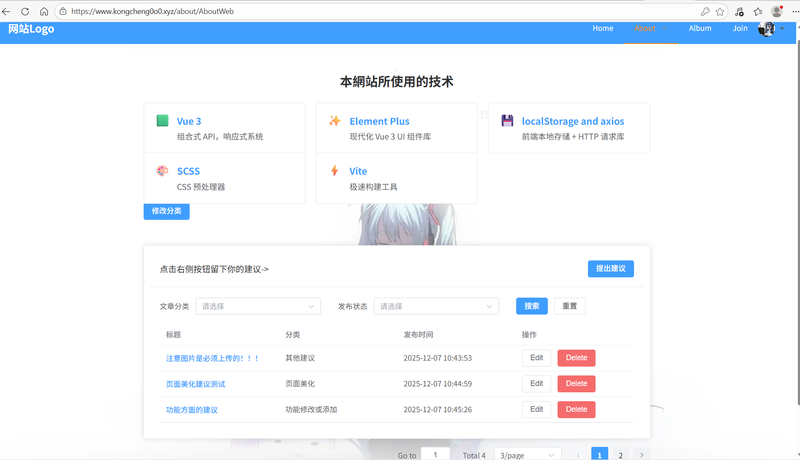This screenshot has width=800, height=460.
Task: Click the localStorage floppy disk icon
Action: pyautogui.click(x=508, y=121)
